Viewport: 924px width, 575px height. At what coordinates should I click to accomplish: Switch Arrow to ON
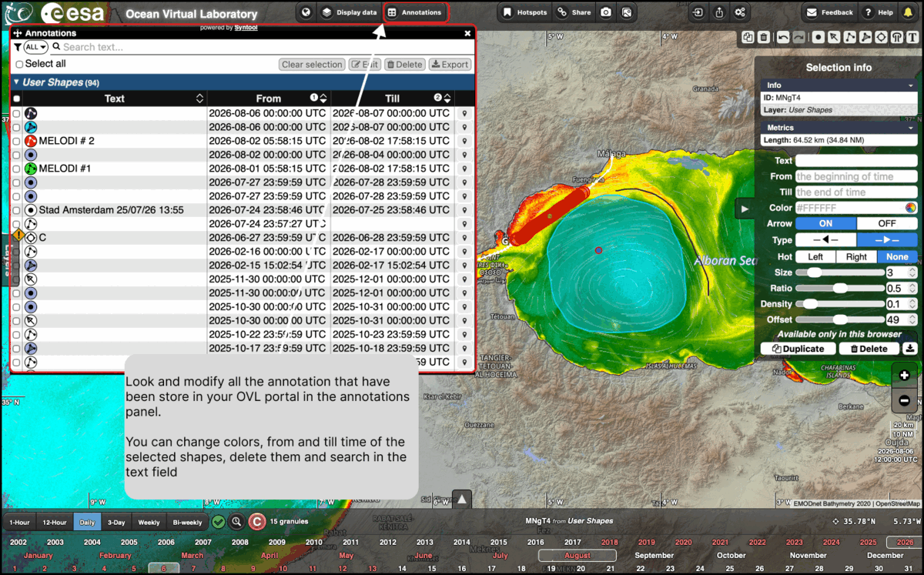825,224
